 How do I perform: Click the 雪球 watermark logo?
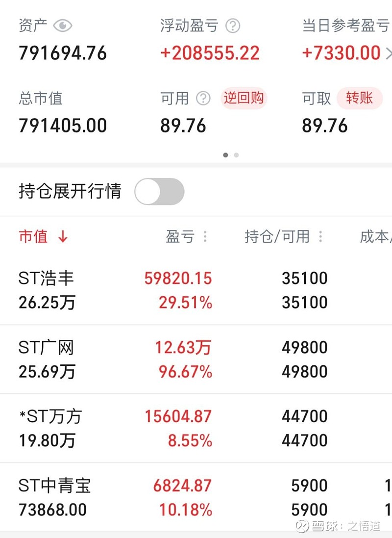point(302,526)
